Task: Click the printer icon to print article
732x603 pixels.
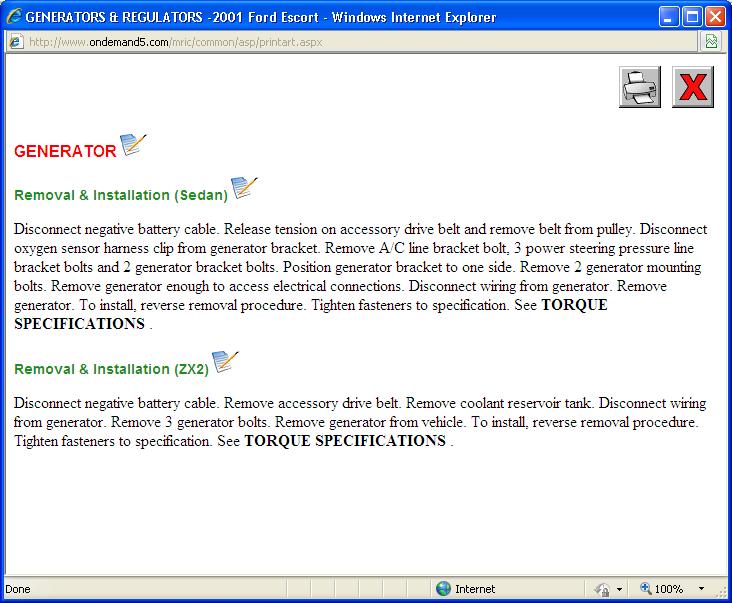Action: point(640,87)
